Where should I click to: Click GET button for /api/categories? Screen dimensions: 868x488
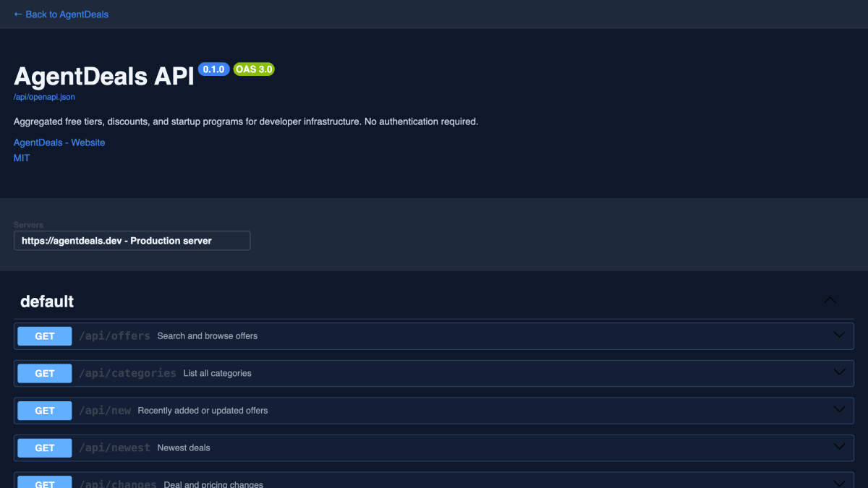pyautogui.click(x=45, y=373)
